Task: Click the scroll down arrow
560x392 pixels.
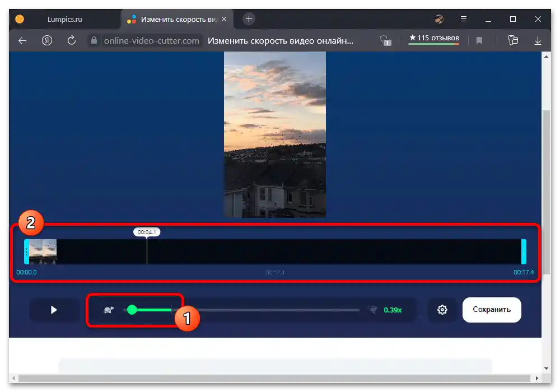Action: (x=546, y=368)
